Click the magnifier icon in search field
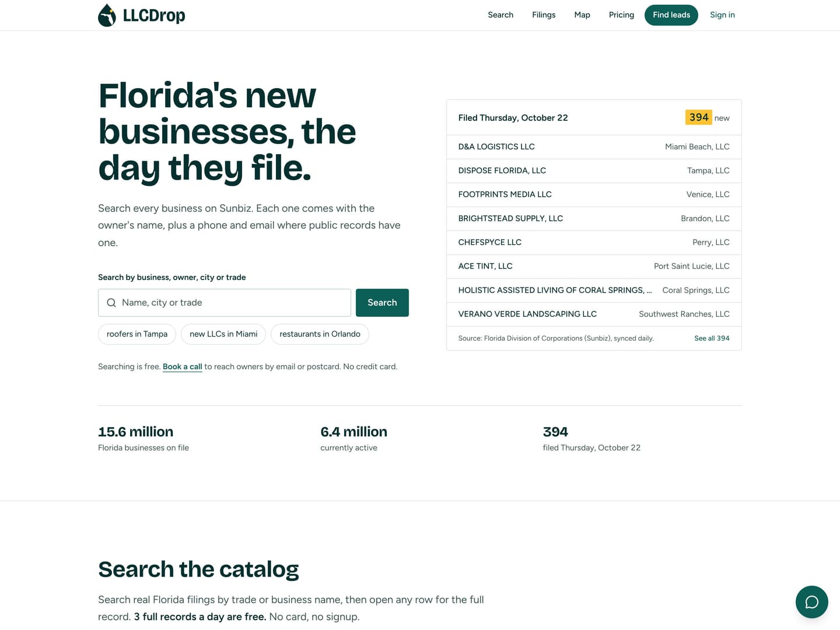This screenshot has width=840, height=630. (111, 303)
